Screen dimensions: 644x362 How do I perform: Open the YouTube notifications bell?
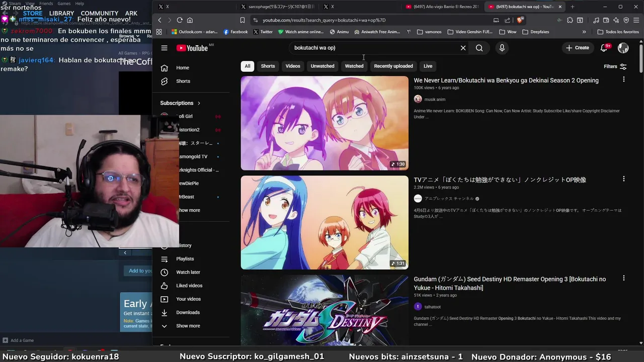(604, 48)
